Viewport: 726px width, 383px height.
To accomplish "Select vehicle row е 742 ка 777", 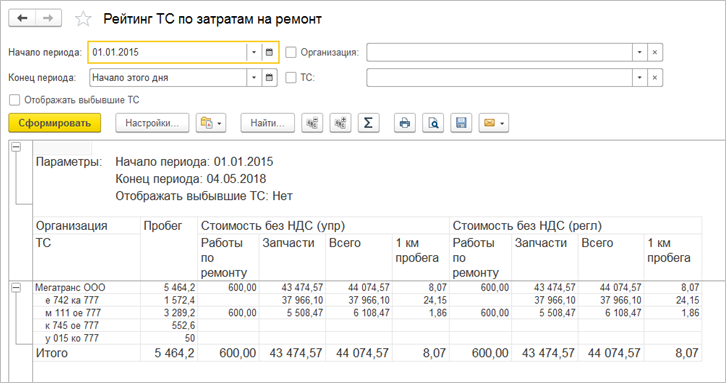I will tap(87, 300).
